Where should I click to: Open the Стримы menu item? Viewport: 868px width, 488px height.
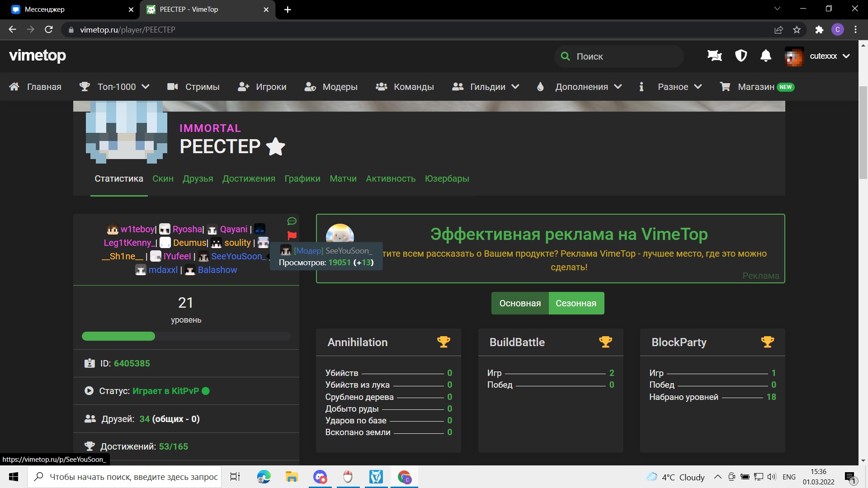click(193, 87)
